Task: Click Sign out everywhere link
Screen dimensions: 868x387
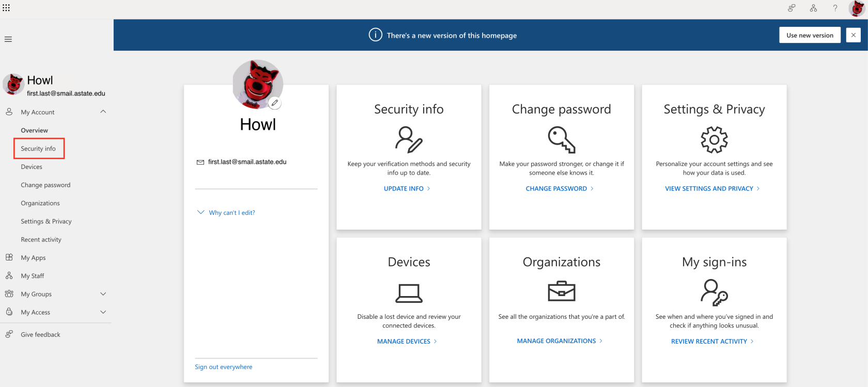Action: click(224, 367)
